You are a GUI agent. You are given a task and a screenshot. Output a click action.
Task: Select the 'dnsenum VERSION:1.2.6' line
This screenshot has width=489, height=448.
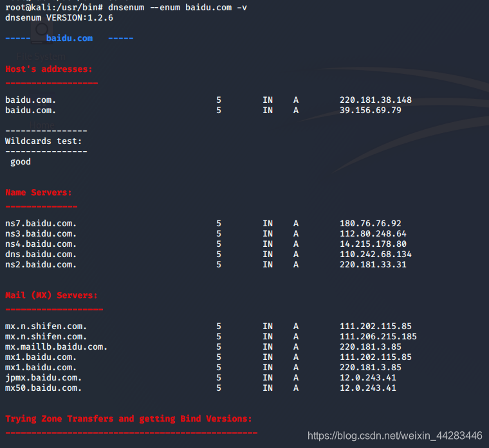tap(59, 18)
